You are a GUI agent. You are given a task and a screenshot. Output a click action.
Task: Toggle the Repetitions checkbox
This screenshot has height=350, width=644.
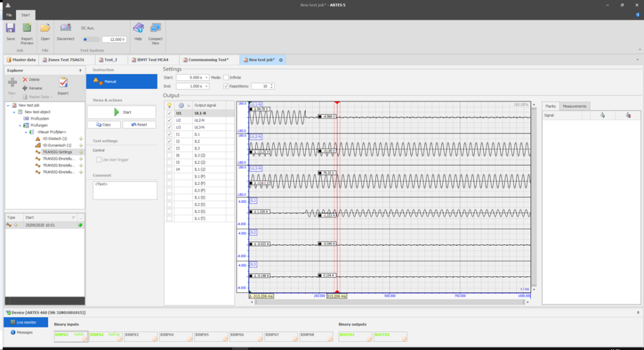[x=226, y=86]
